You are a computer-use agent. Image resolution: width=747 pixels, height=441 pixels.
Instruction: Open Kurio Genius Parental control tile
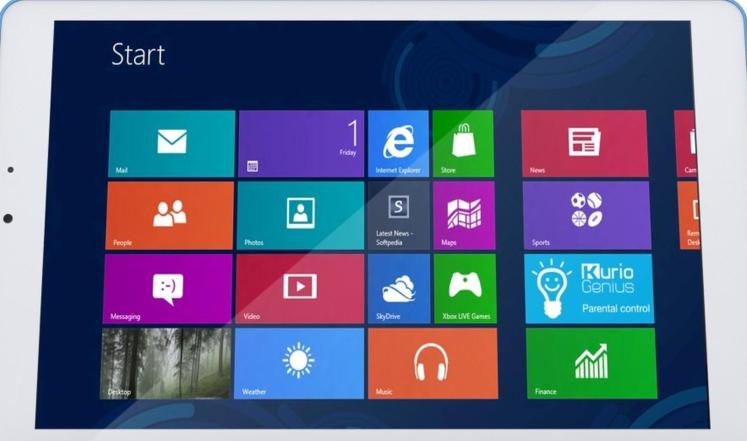[588, 288]
